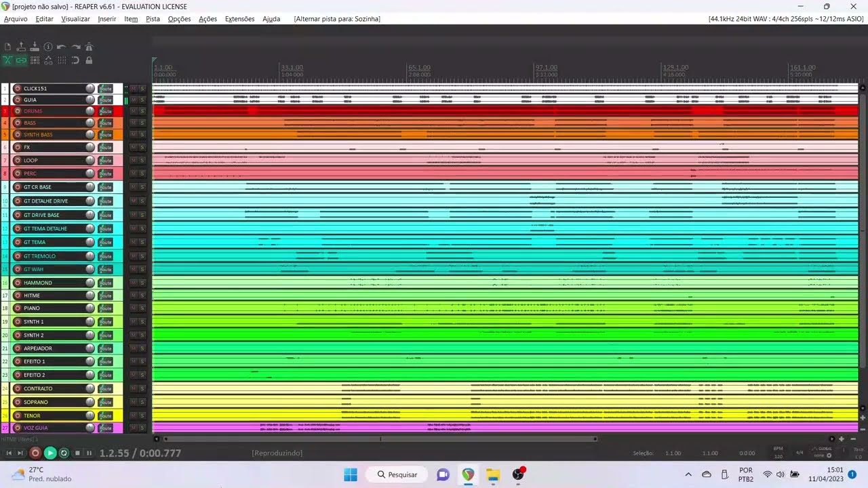Open Route for LOOP track

click(x=105, y=161)
